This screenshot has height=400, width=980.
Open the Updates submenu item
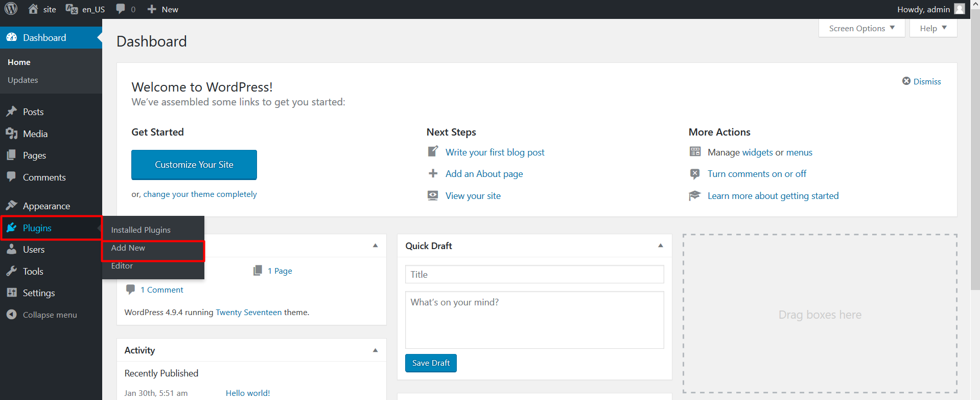tap(23, 80)
